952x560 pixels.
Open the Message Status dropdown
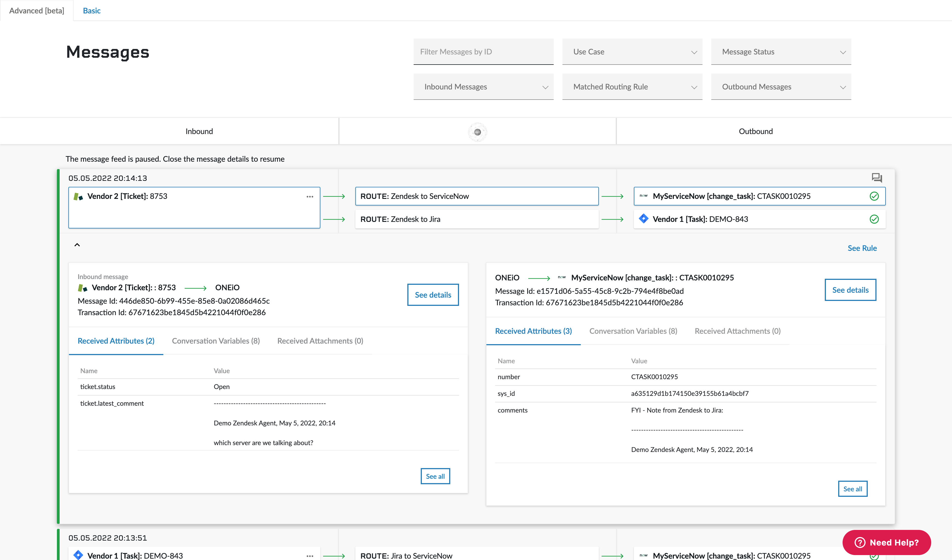781,52
